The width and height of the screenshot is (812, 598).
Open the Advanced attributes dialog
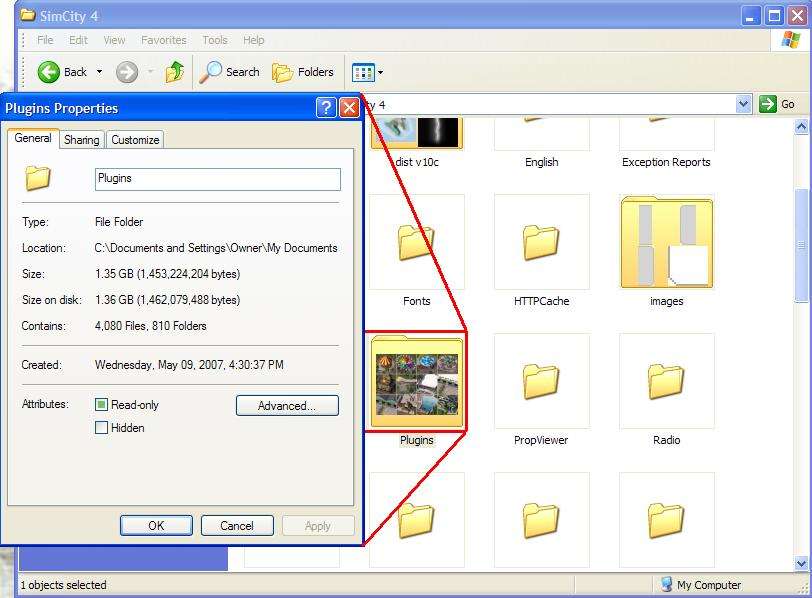pos(287,405)
